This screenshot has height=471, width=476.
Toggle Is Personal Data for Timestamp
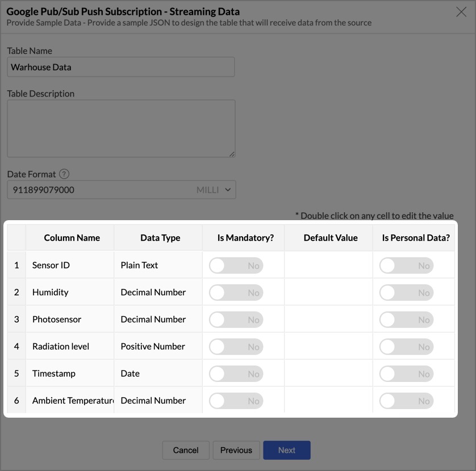click(x=406, y=374)
